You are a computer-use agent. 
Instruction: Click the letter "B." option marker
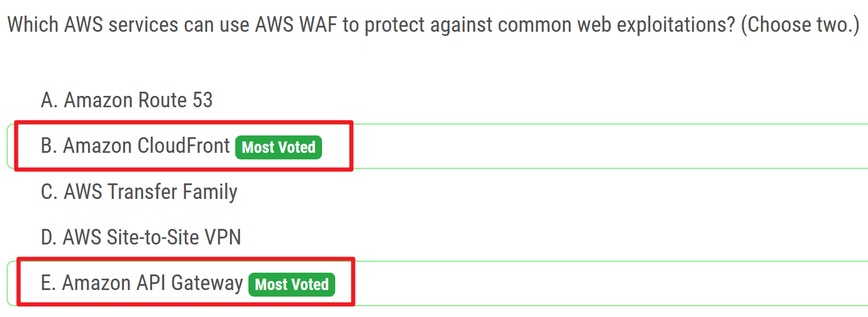click(49, 146)
